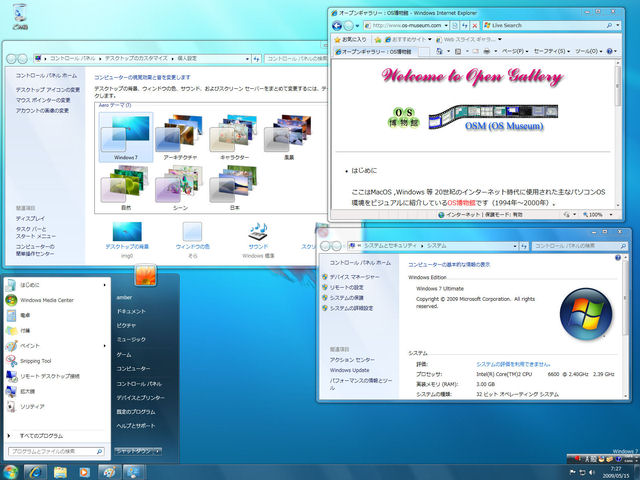Expand シャットダウン options arrow
Image resolution: width=640 pixels, height=480 pixels.
(x=158, y=451)
